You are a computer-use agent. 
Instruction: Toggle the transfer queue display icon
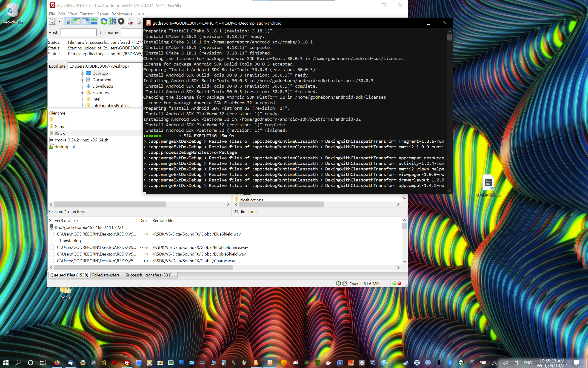click(94, 22)
